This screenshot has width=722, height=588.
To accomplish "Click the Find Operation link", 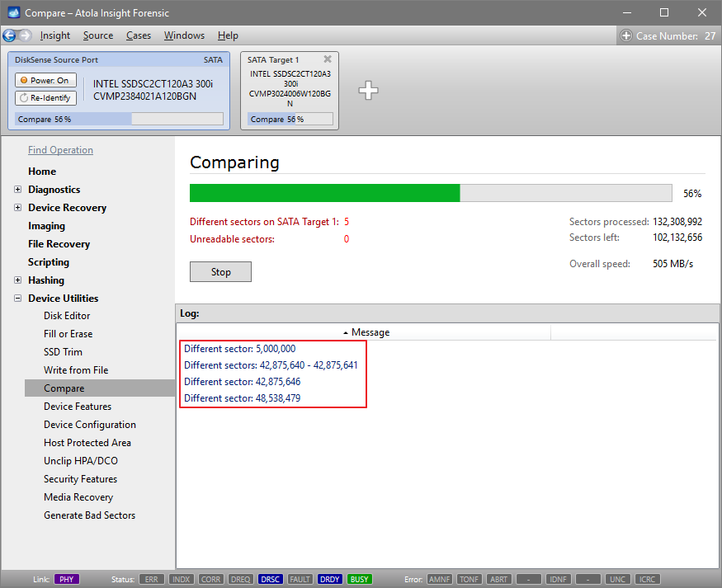I will [x=60, y=150].
